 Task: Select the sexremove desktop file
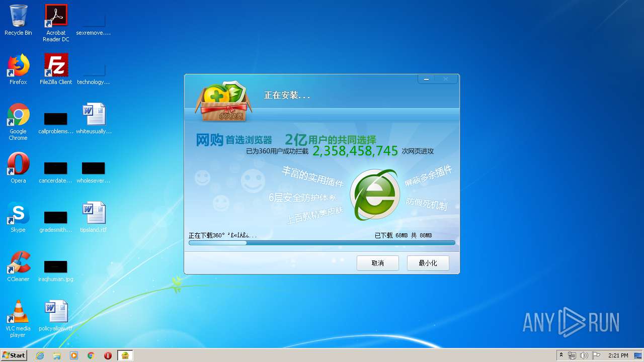click(x=93, y=23)
